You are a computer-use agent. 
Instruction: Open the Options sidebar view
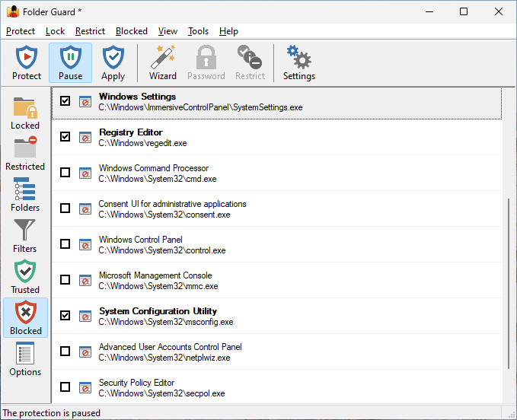tap(25, 359)
